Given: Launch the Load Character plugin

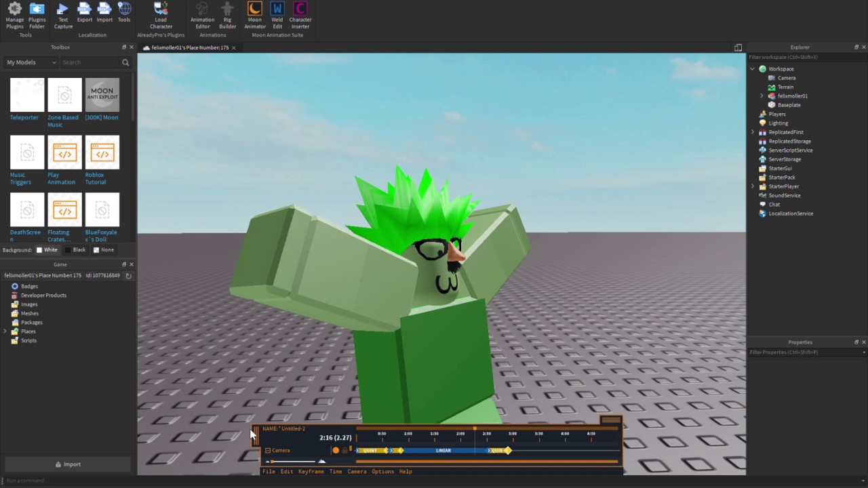Looking at the screenshot, I should coord(161,15).
